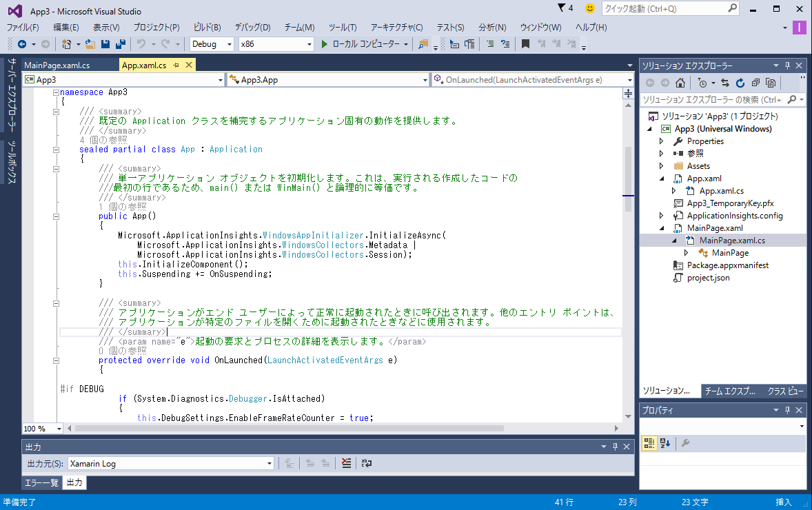Clear all output using the output panel icon
Image resolution: width=812 pixels, height=510 pixels.
(346, 464)
